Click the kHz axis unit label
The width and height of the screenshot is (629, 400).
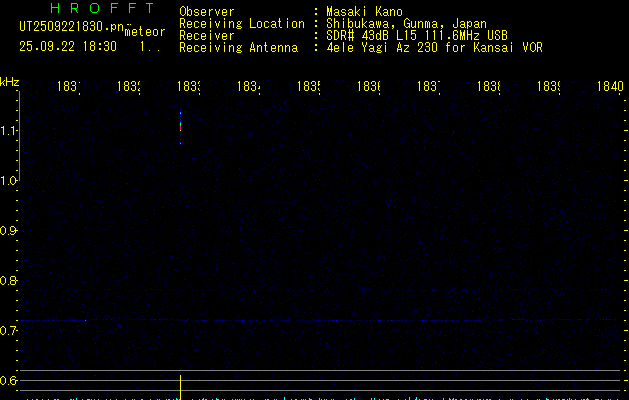tap(10, 82)
